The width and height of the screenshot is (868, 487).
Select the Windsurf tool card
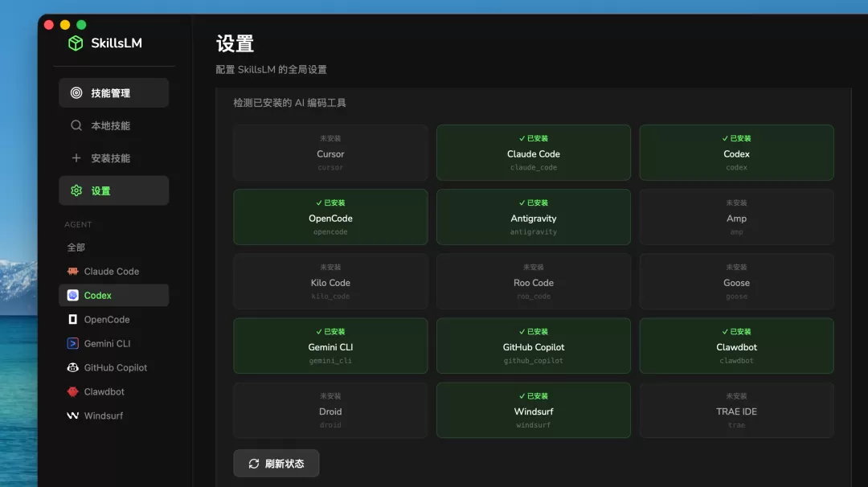pos(534,410)
